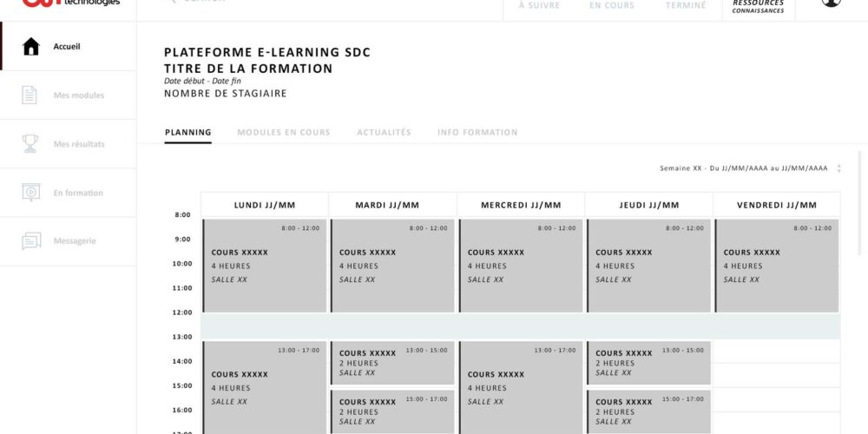Open Ressources Connaissances section
This screenshot has height=434, width=868.
pyautogui.click(x=758, y=7)
